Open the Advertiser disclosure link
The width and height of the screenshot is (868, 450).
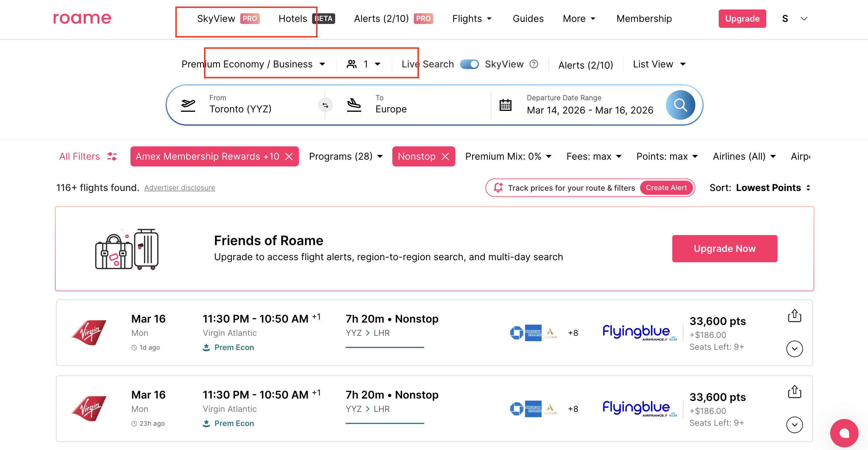pos(179,188)
